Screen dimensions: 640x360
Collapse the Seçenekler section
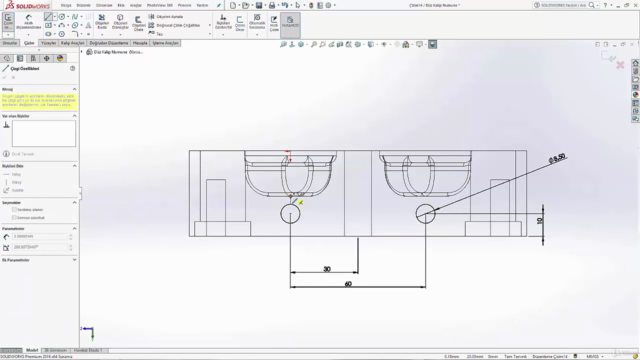pyautogui.click(x=74, y=202)
